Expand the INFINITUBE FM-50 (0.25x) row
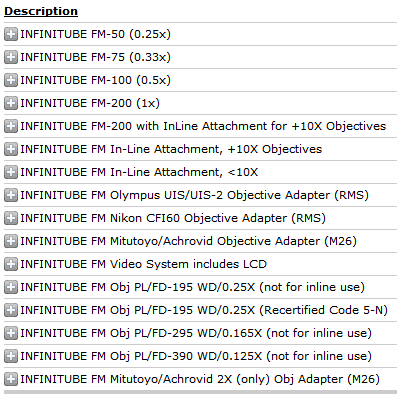This screenshot has width=397, height=394. [11, 34]
